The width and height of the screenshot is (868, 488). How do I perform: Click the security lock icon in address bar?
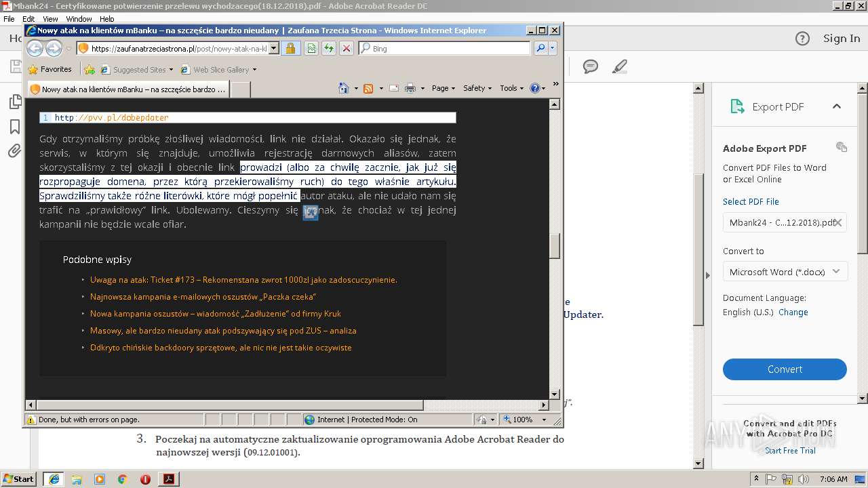click(290, 48)
